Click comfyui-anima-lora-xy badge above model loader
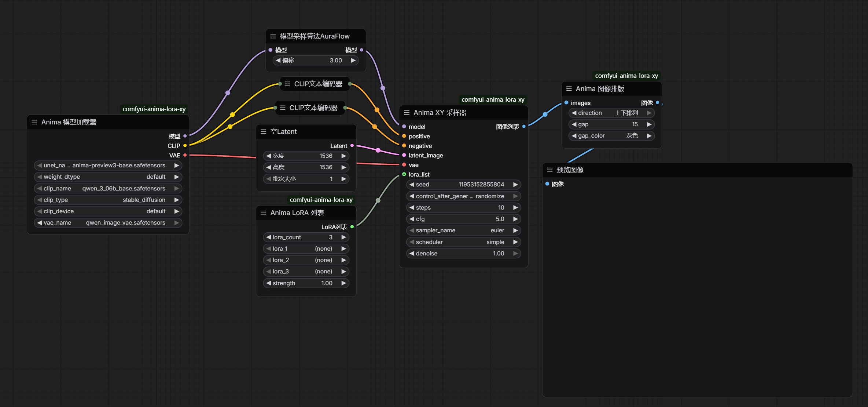 tap(154, 109)
